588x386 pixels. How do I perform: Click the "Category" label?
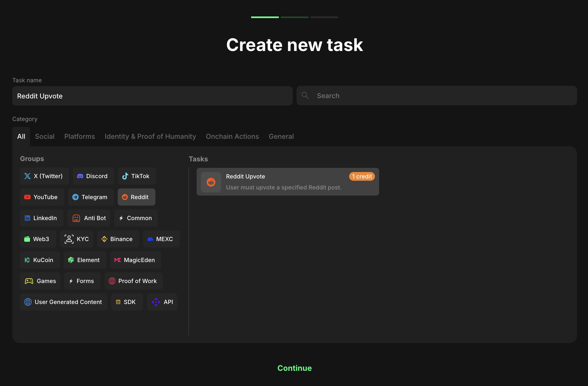click(x=25, y=119)
